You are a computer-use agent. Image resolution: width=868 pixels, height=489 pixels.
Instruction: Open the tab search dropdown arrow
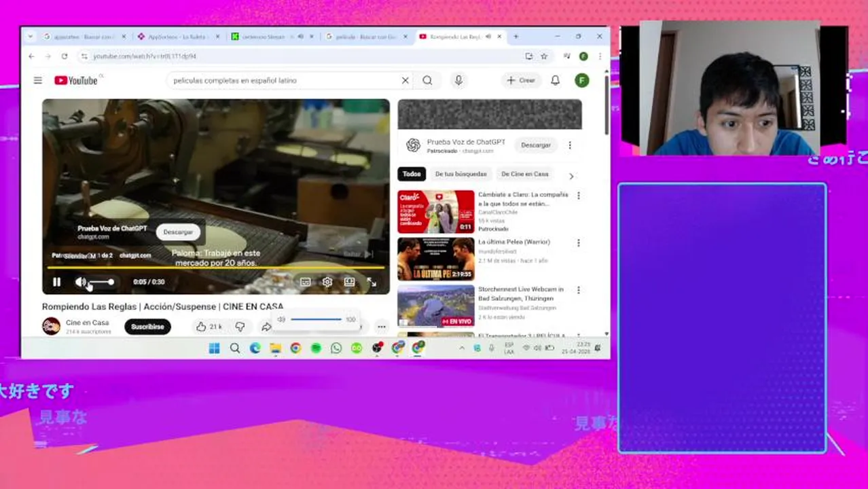30,37
